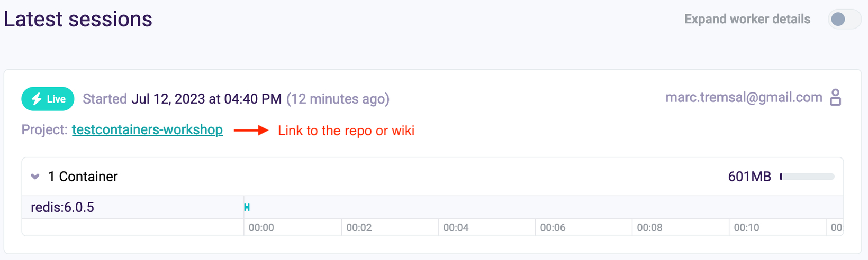Open the testcontainers-workshop project link

pos(147,130)
